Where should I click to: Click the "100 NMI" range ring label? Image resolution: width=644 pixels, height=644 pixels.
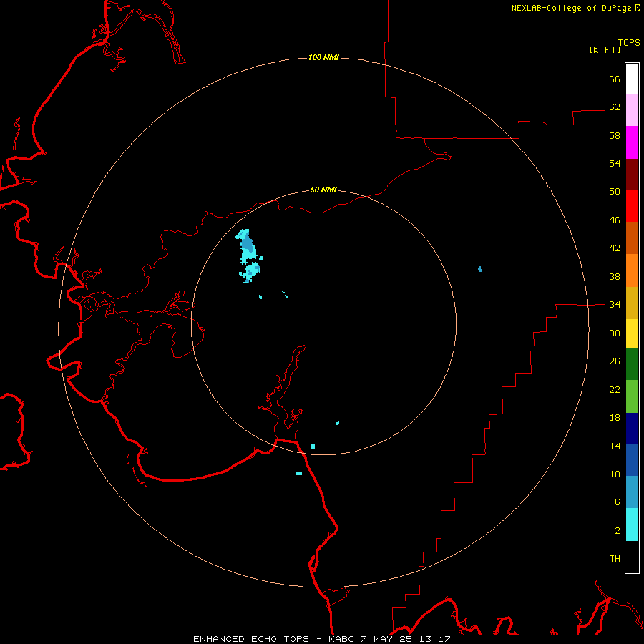tap(323, 57)
